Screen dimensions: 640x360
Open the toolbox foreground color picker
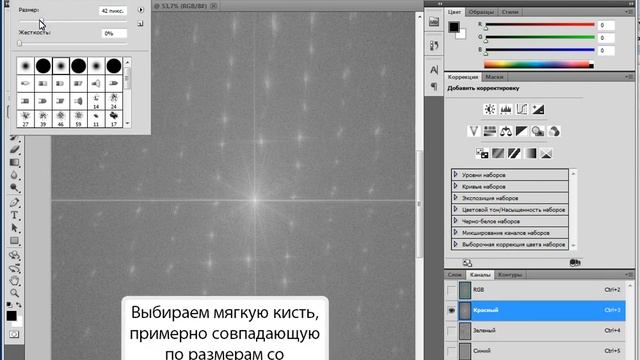point(11,316)
